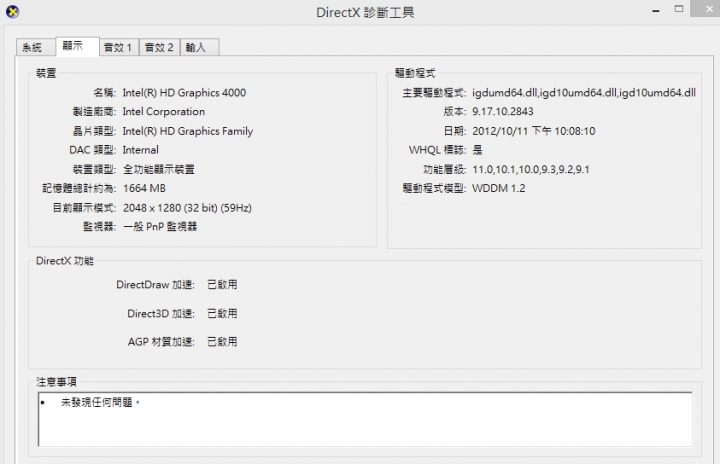Click the 裝置 group heading
The width and height of the screenshot is (720, 464).
coord(46,73)
